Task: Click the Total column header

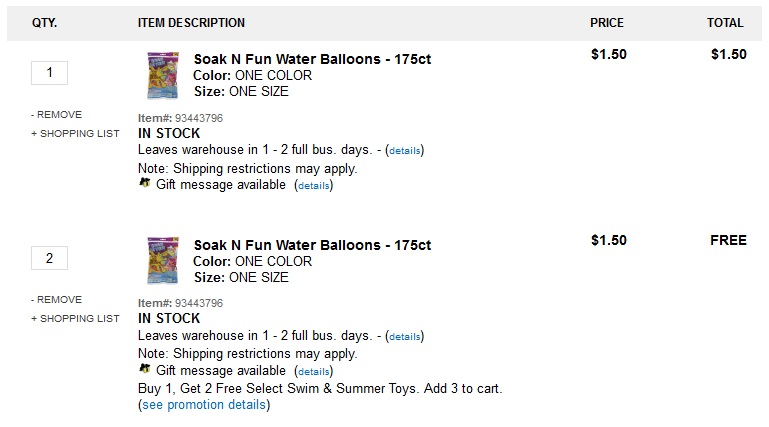Action: point(725,23)
